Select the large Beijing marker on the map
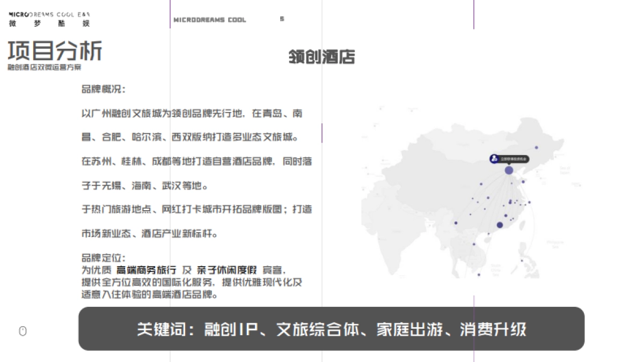644x362 pixels. point(509,170)
